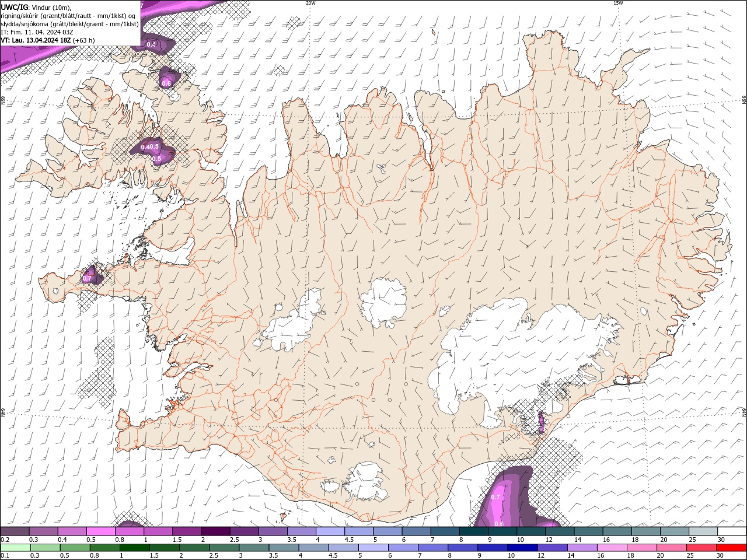Click the 'UWC/IG' title text
Viewport: 747px width, 560px height.
[14, 7]
